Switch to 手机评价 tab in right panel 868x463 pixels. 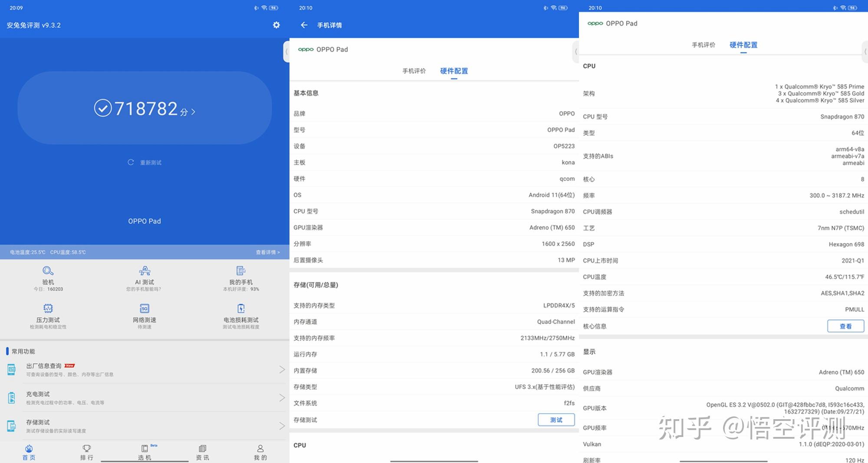[x=704, y=45]
